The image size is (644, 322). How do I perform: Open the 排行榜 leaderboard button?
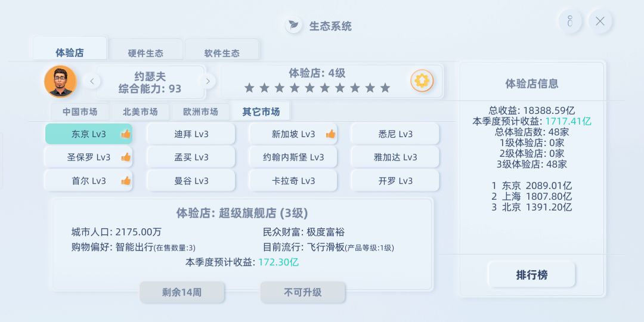(531, 275)
